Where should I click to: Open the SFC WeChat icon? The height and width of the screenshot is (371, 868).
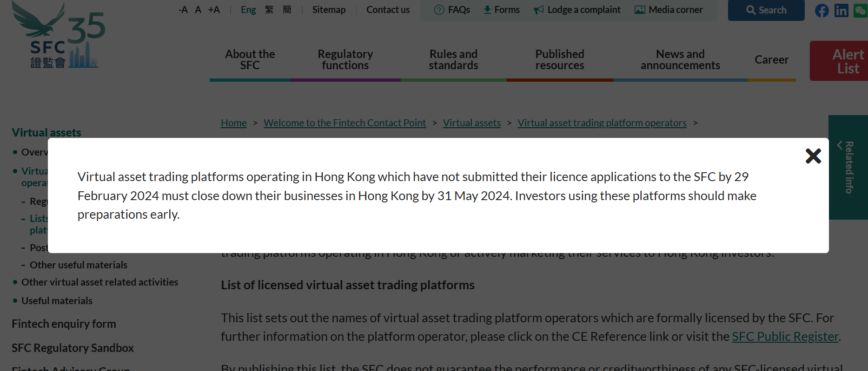(860, 11)
